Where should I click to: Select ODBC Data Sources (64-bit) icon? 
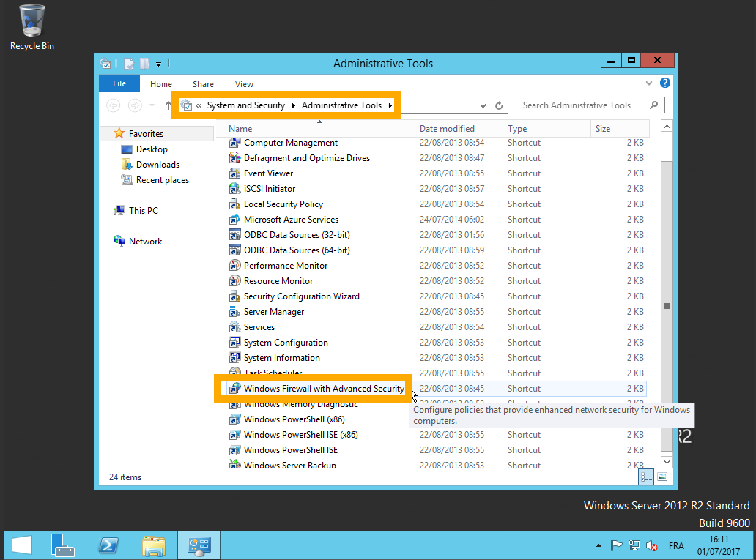(x=235, y=250)
